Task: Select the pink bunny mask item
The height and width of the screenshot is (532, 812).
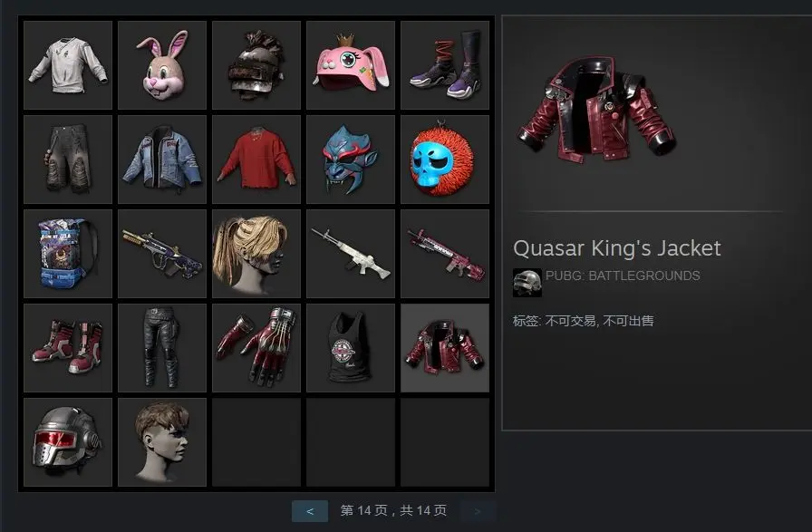Action: (162, 65)
